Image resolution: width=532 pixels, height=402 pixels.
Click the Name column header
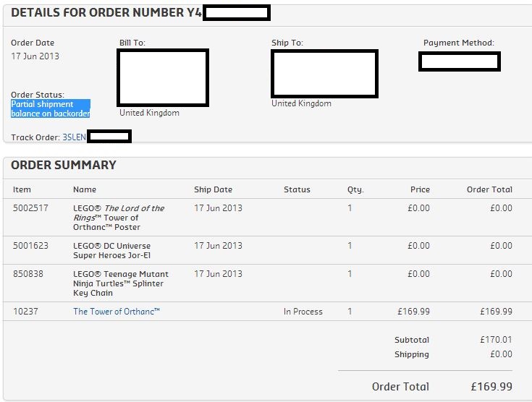(85, 189)
